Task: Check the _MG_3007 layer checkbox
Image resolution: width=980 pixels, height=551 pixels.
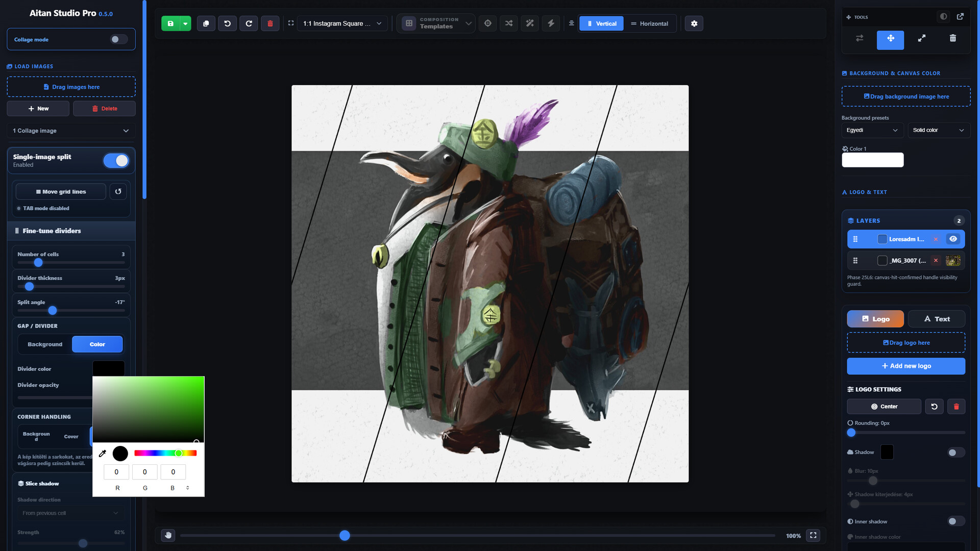Action: (882, 261)
